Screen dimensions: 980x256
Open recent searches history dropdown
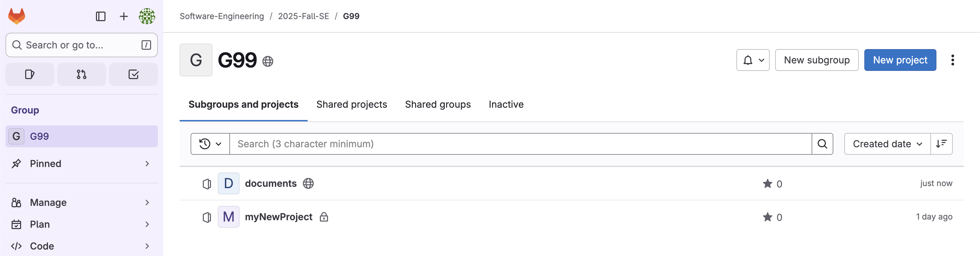(x=210, y=144)
